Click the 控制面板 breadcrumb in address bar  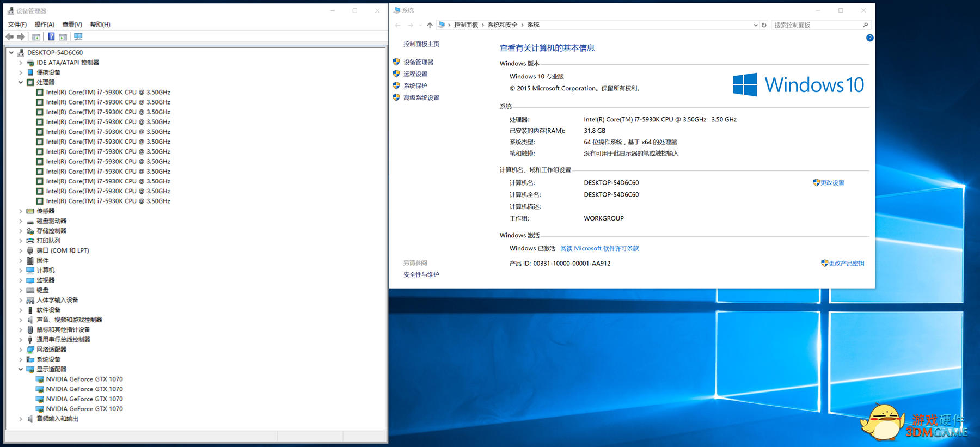pos(466,25)
